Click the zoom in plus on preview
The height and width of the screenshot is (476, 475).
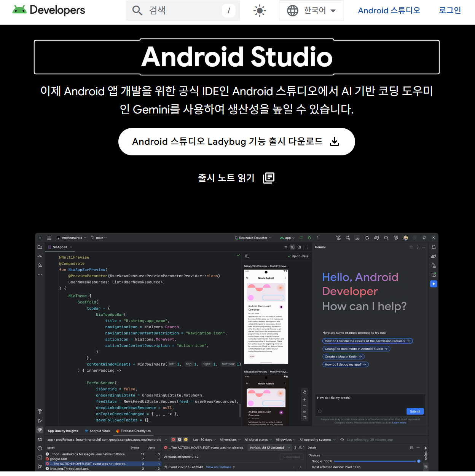[x=304, y=399]
